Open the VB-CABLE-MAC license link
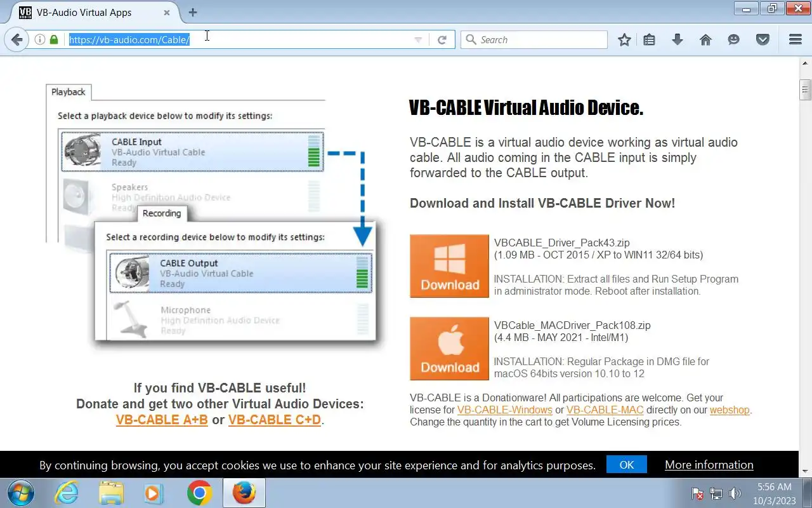Image resolution: width=812 pixels, height=508 pixels. [605, 410]
